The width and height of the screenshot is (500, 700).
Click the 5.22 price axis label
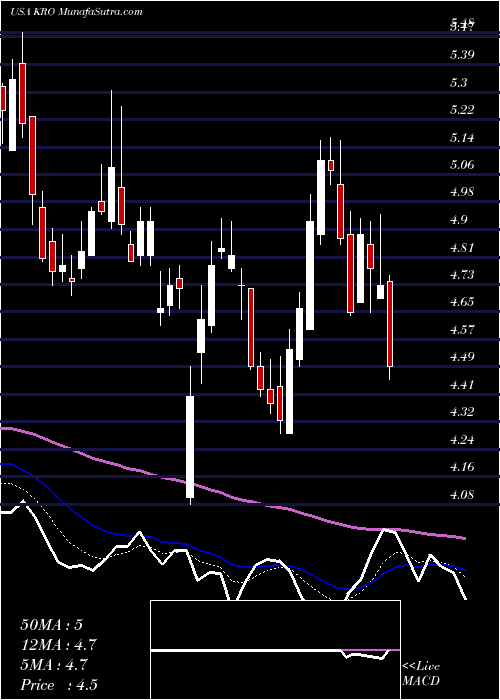[x=463, y=110]
